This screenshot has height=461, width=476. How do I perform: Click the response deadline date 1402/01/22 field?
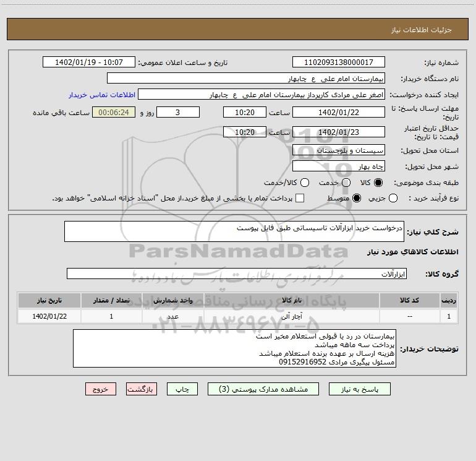[x=339, y=112]
